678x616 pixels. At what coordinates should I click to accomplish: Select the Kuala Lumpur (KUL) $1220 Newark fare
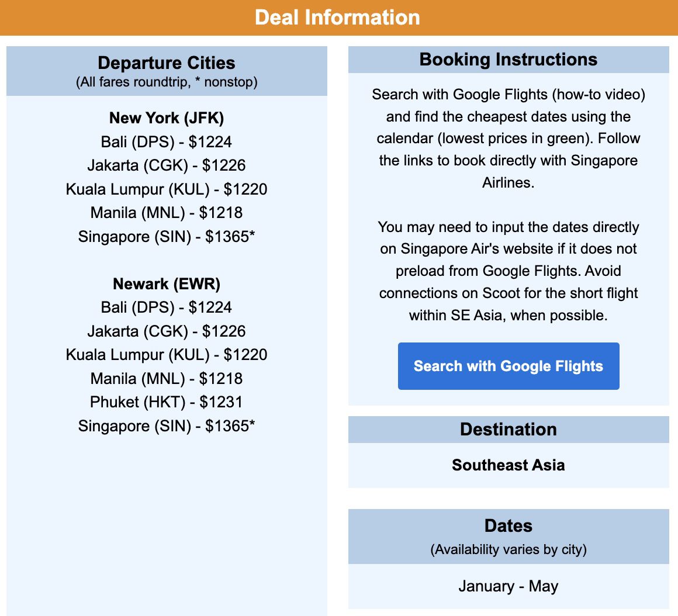[x=166, y=355]
